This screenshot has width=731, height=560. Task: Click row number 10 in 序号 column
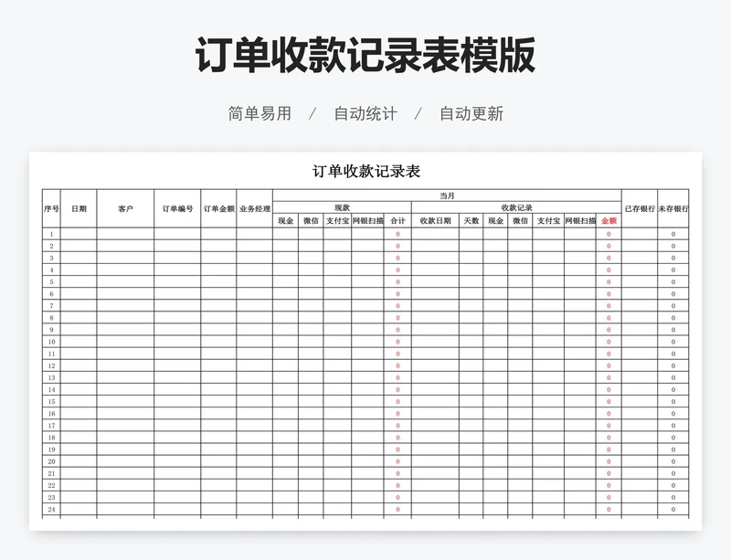coord(51,342)
